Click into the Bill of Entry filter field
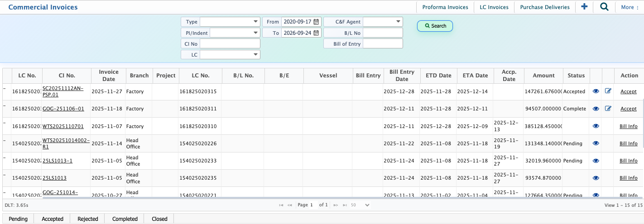Screen dimensions: 644x224 [383, 43]
